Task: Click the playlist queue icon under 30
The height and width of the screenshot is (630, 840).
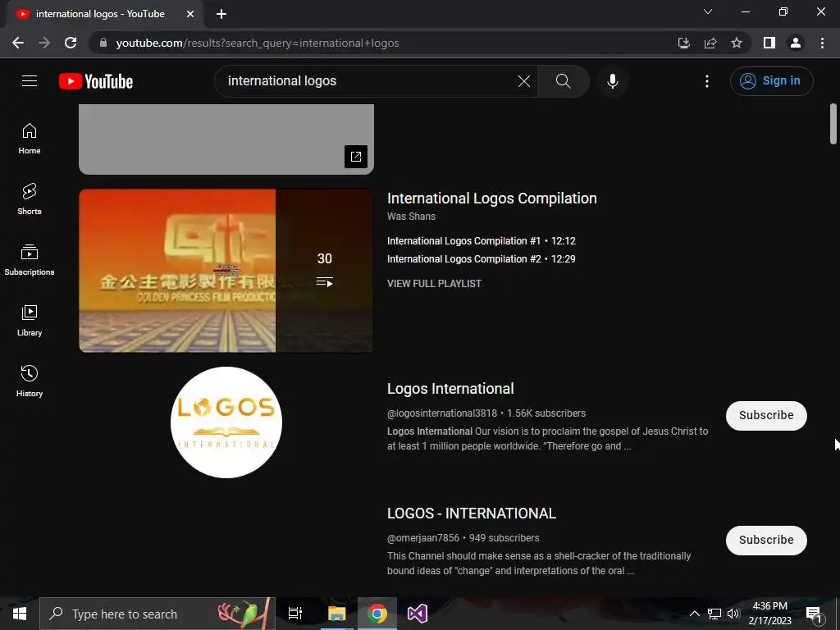Action: 325,282
